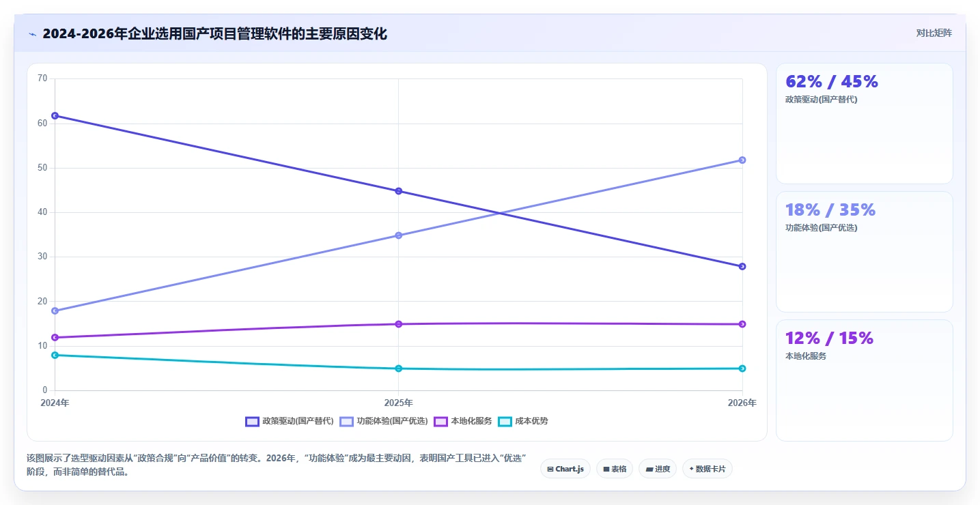This screenshot has height=505, width=980.
Task: Click the 对比矩阵 label in the header
Action: click(934, 33)
